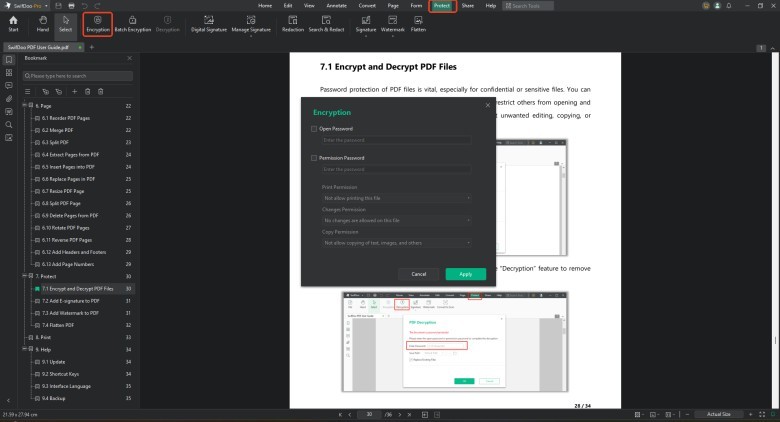Image resolution: width=780 pixels, height=422 pixels.
Task: Open the Convert menu tab
Action: (367, 5)
